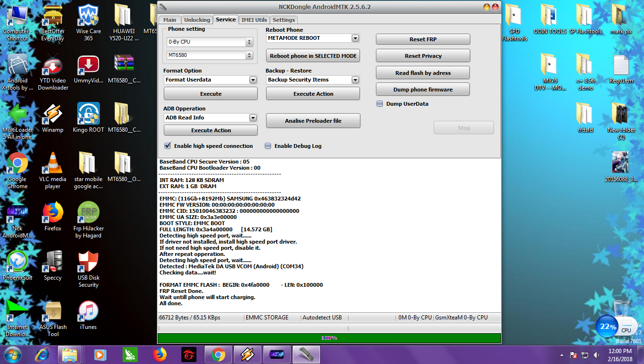Launch Wise Care 365 from desktop
The image size is (644, 364).
pos(88,22)
